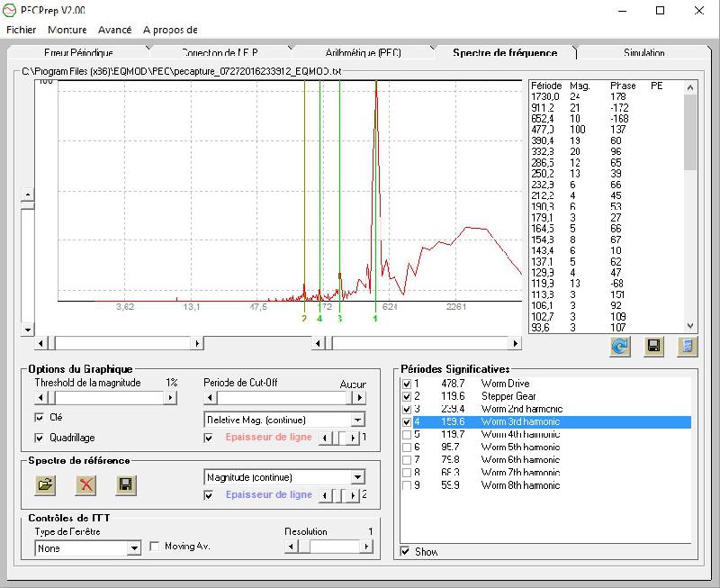Click the calculator icon beside save

click(x=688, y=347)
